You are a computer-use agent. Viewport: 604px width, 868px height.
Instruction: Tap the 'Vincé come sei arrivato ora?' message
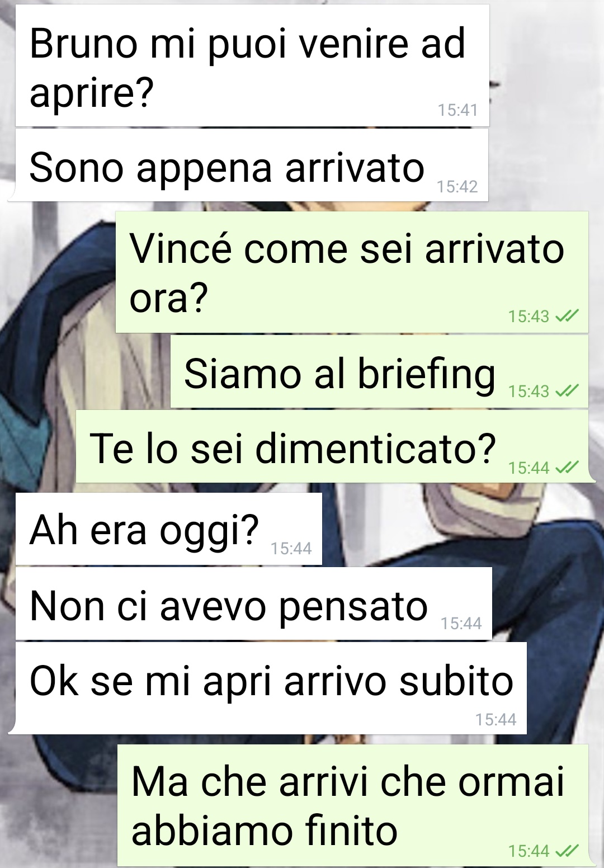352,272
